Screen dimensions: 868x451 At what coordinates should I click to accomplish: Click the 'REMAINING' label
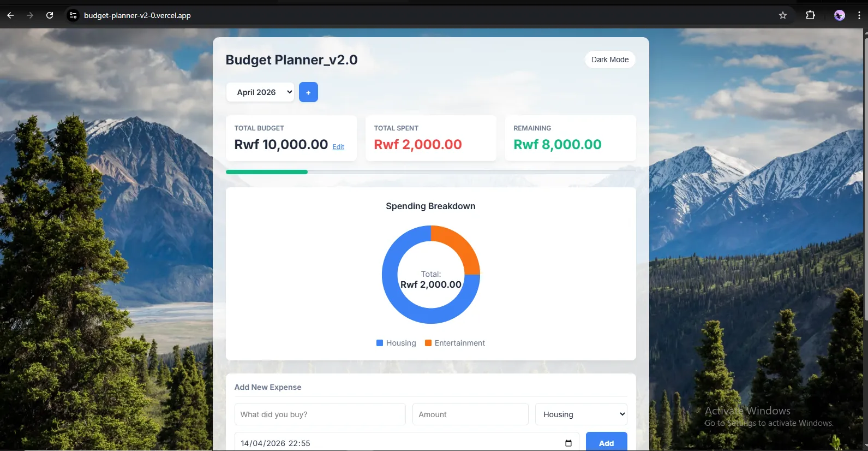532,128
